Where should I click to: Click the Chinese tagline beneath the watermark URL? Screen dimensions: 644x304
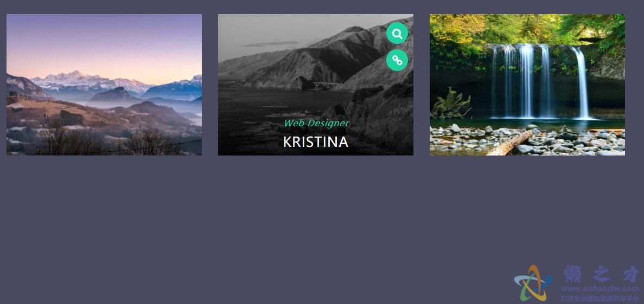[x=600, y=299]
